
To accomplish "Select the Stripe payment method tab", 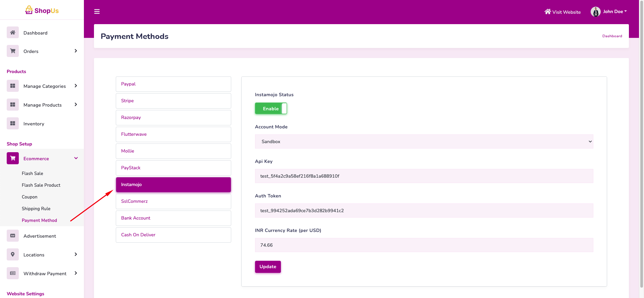I will (x=173, y=101).
